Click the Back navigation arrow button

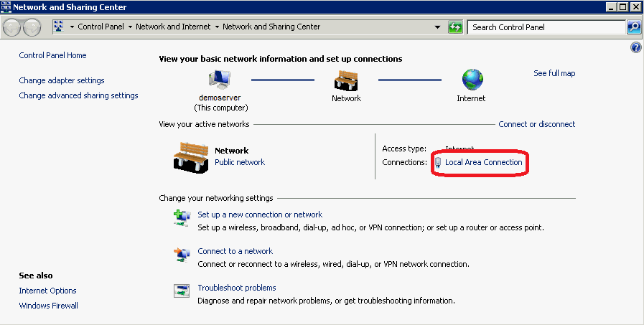coord(12,27)
